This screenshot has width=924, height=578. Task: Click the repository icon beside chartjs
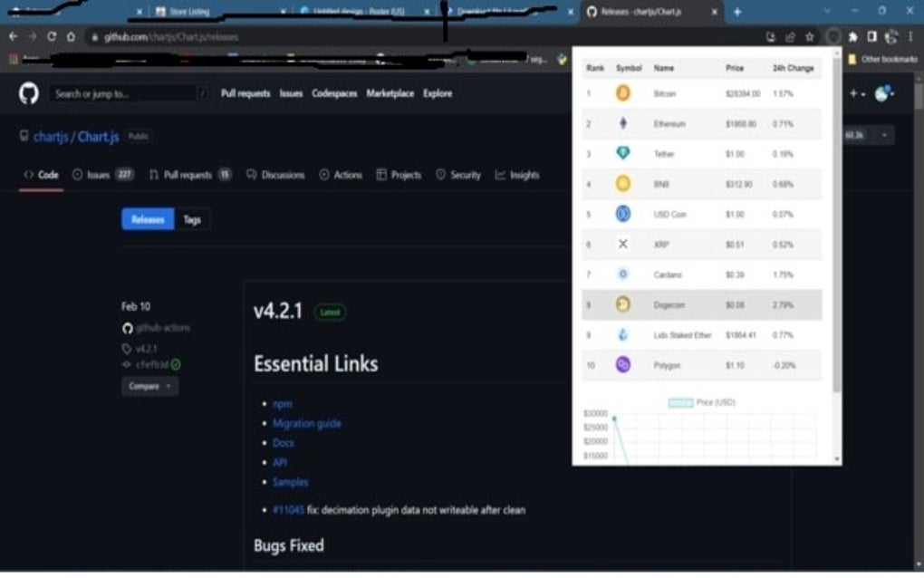pyautogui.click(x=24, y=136)
